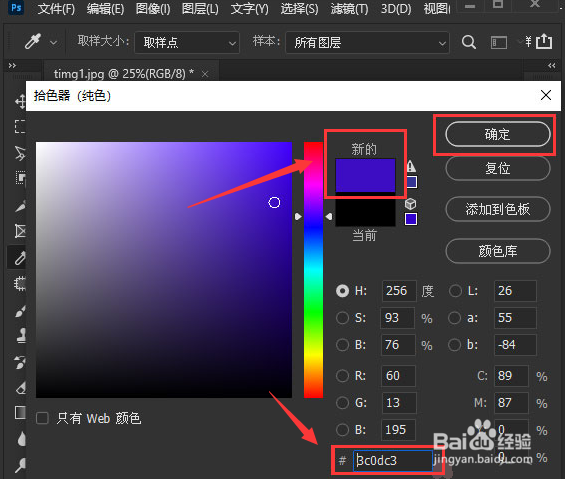Open the 3D(D) menu
The image size is (565, 479).
(x=396, y=9)
